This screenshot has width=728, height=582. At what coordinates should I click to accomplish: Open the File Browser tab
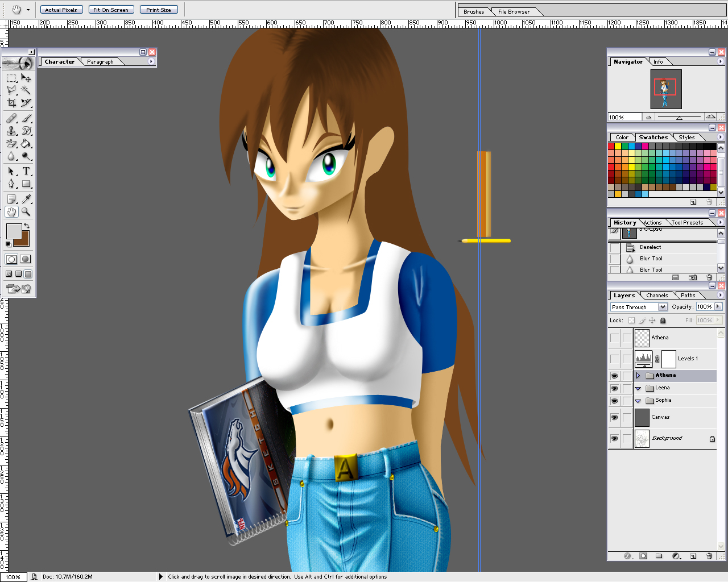pos(514,11)
